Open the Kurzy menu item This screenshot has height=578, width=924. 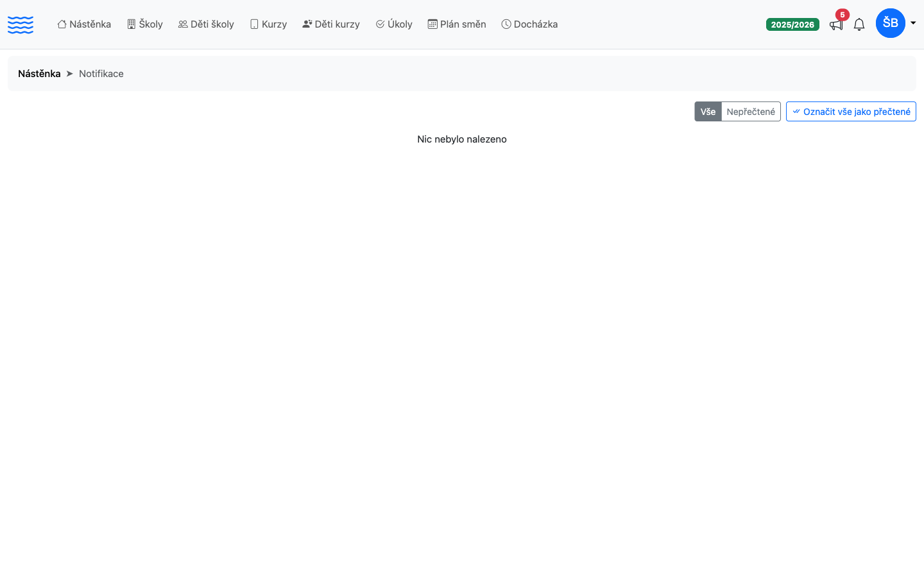tap(268, 24)
